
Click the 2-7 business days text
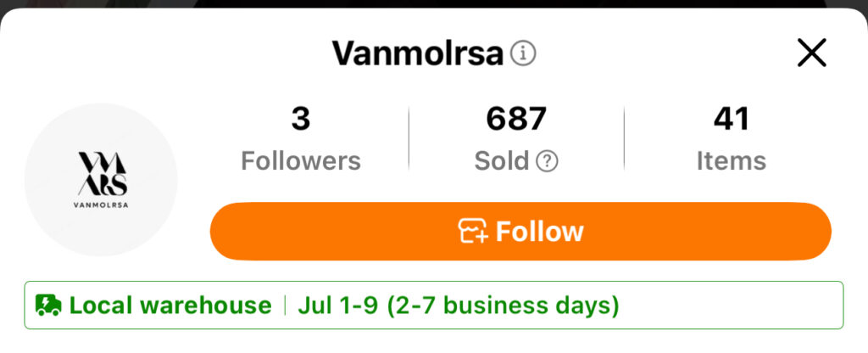pos(503,305)
